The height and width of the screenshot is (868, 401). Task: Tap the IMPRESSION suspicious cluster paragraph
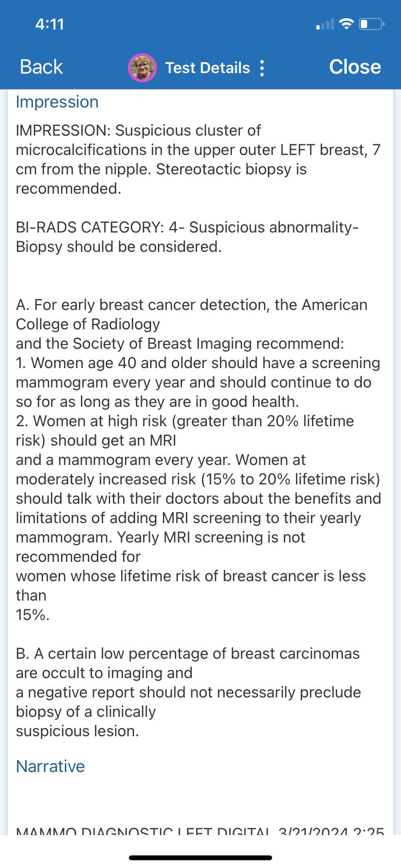coord(198,159)
